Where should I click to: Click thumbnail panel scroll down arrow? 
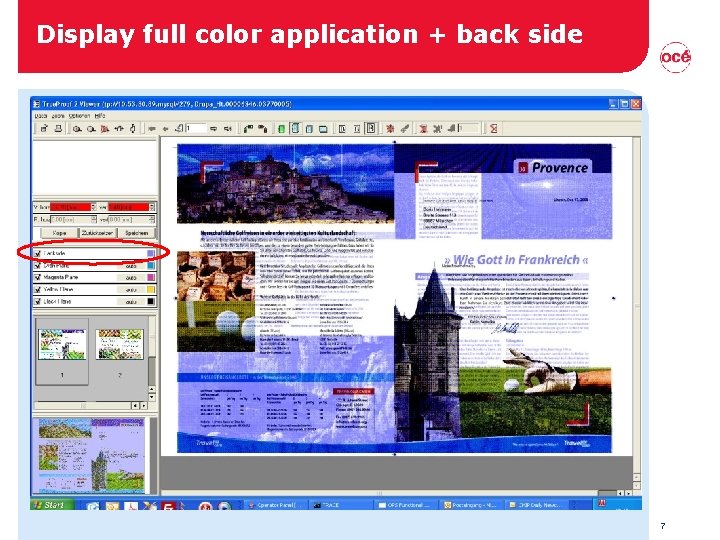coord(152,397)
